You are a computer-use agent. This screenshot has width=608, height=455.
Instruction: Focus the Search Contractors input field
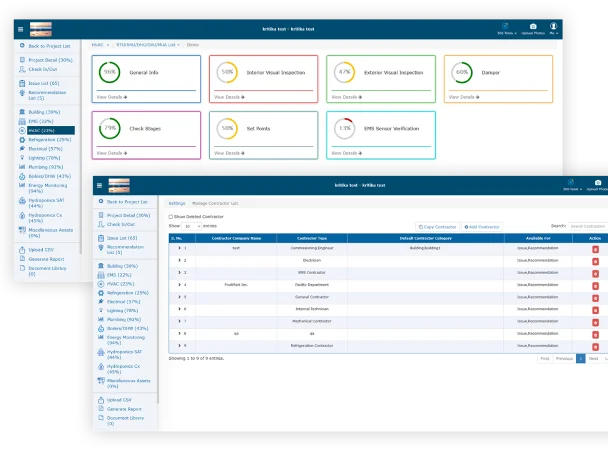(588, 226)
